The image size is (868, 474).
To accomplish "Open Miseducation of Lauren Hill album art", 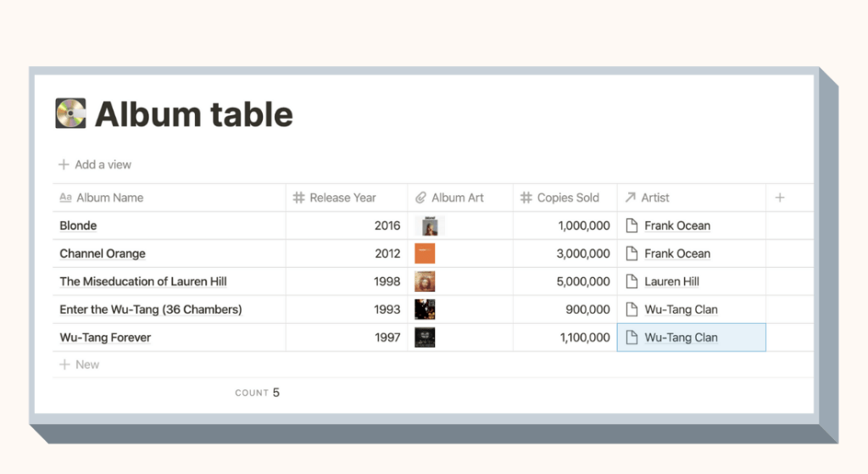I will (425, 282).
